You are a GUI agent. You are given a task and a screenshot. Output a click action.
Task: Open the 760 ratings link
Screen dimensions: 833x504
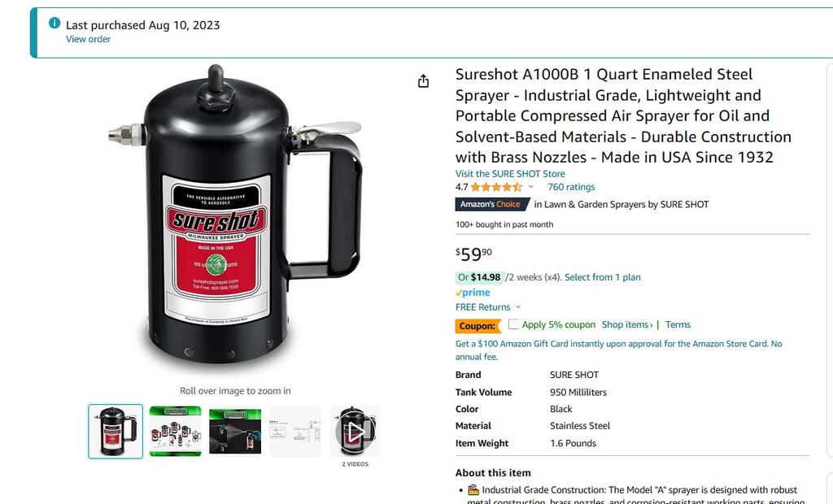coord(571,187)
